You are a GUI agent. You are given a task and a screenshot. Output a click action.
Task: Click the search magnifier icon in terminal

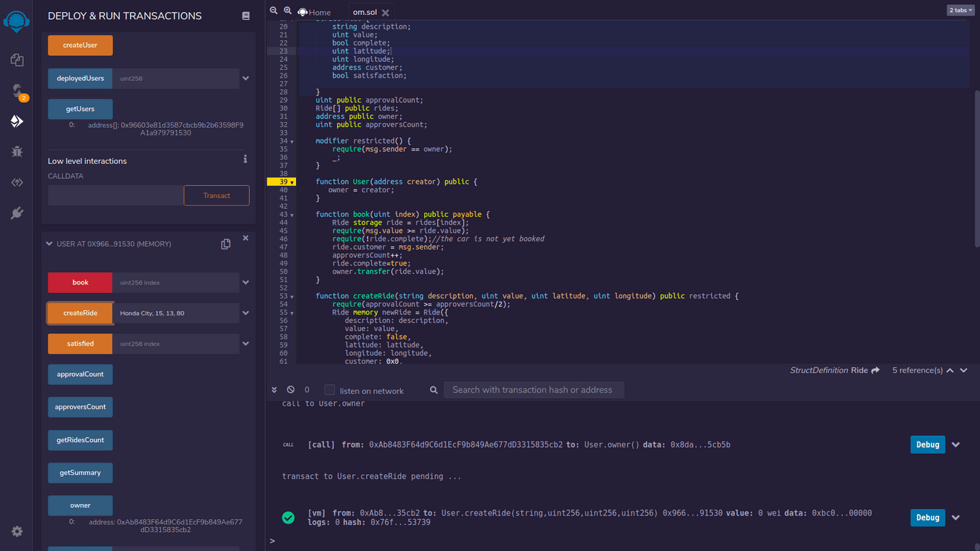click(434, 390)
